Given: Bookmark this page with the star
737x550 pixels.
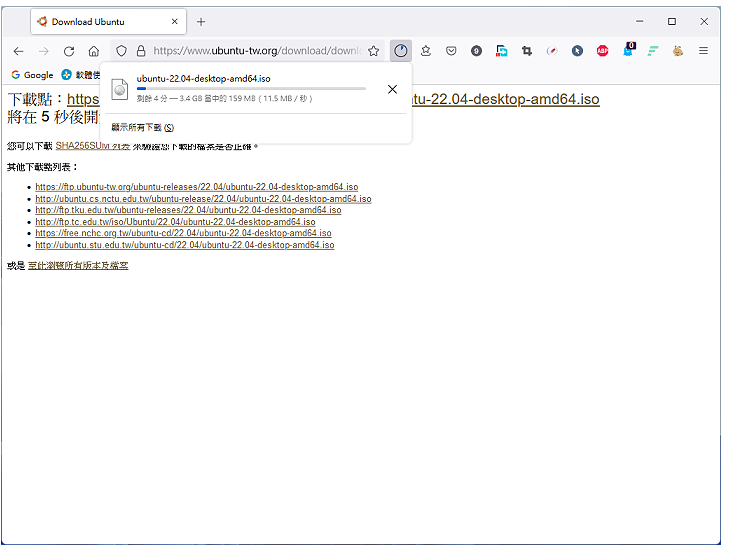Looking at the screenshot, I should pyautogui.click(x=374, y=51).
